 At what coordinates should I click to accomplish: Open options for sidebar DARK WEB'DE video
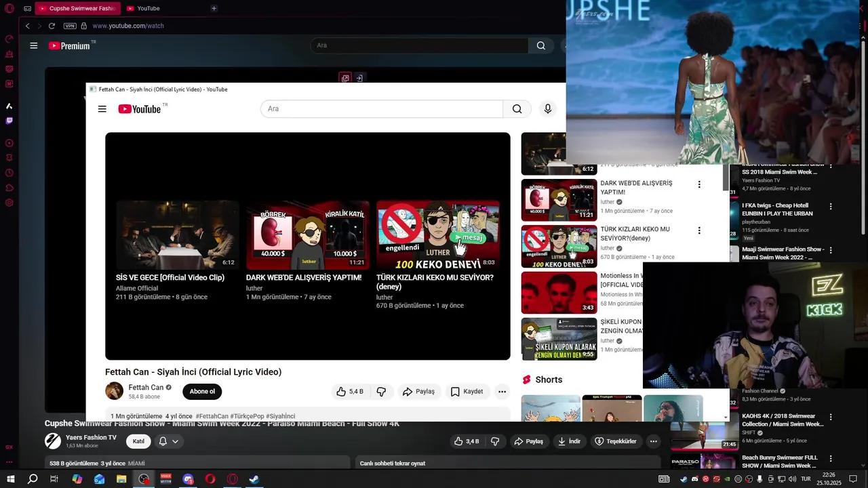pyautogui.click(x=699, y=184)
